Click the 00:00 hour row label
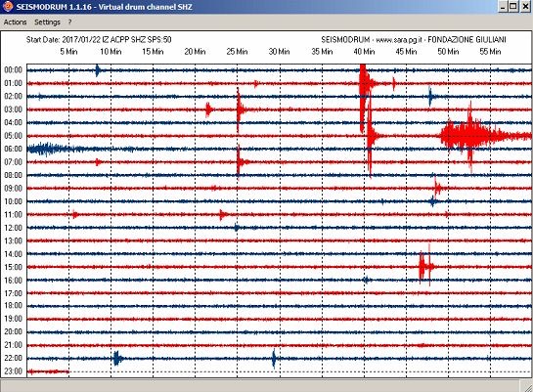The height and width of the screenshot is (392, 533). coord(14,70)
